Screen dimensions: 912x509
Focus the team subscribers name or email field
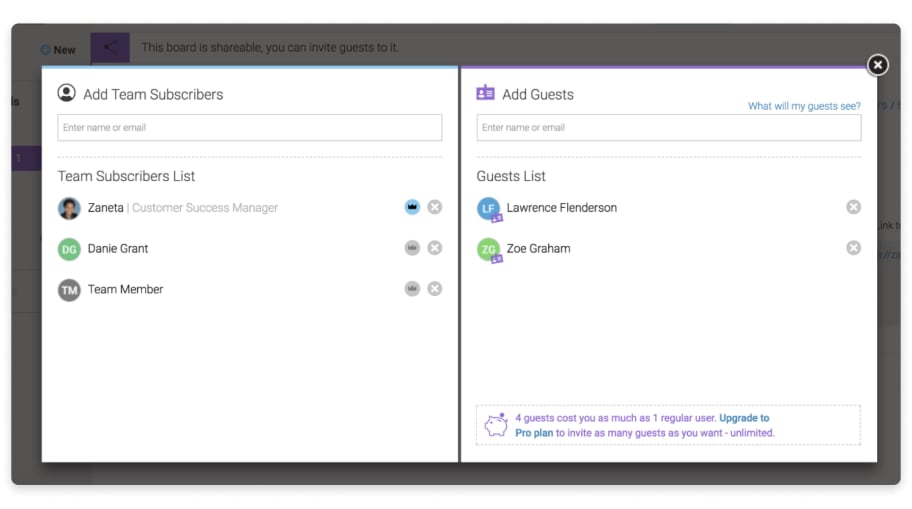click(x=250, y=127)
